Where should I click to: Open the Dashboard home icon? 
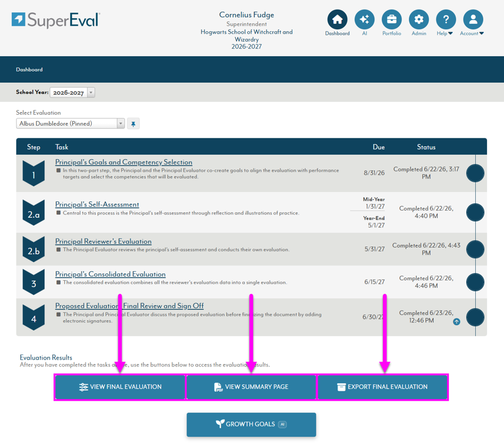click(x=337, y=19)
